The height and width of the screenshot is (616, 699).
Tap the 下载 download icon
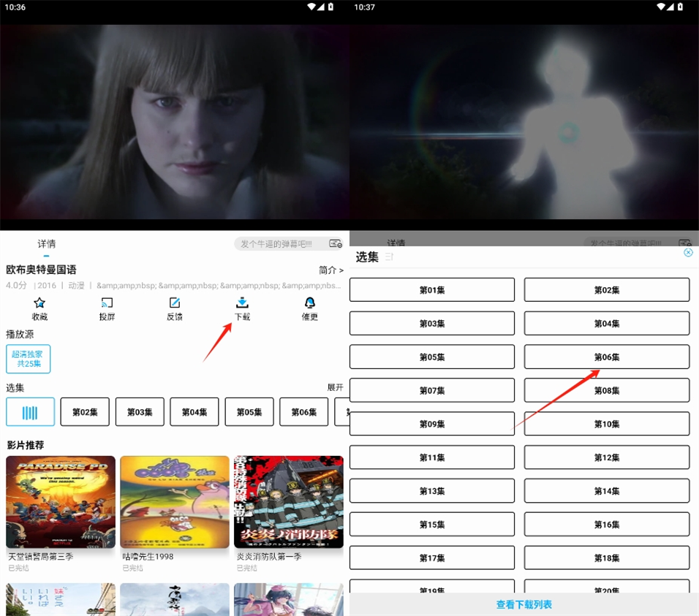pos(242,303)
